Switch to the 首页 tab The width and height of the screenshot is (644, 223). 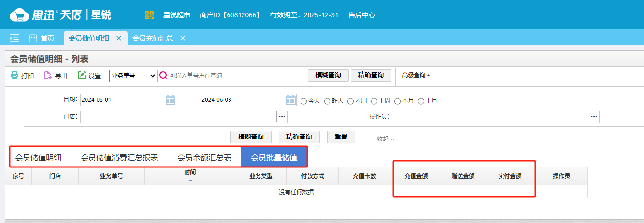point(41,38)
